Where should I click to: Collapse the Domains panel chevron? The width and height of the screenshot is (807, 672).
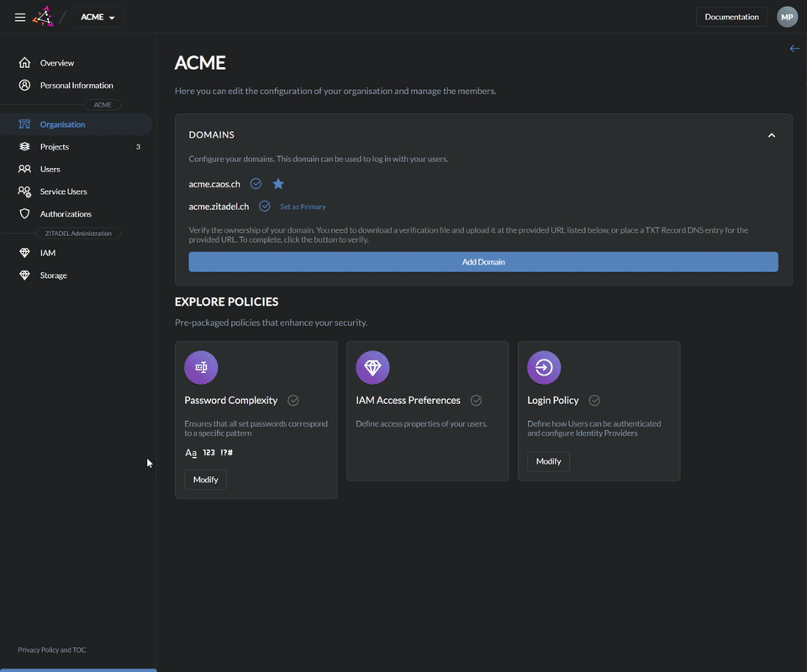coord(771,135)
